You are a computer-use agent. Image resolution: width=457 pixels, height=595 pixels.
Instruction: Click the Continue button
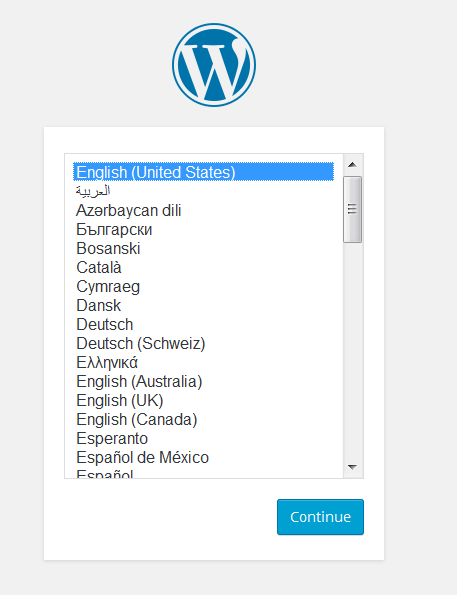pos(320,517)
